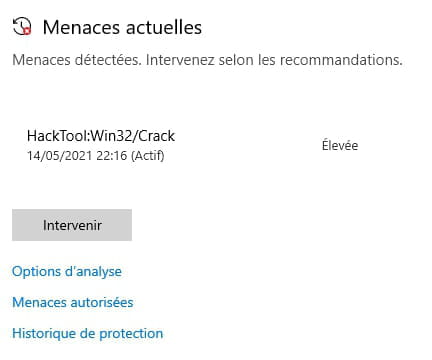The width and height of the screenshot is (432, 360).
Task: Select the word actuelles in heading
Action: point(164,27)
